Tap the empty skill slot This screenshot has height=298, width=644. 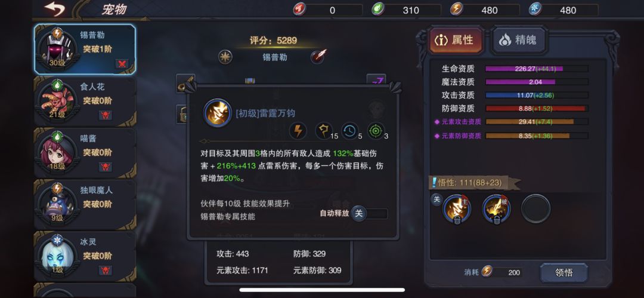point(535,209)
